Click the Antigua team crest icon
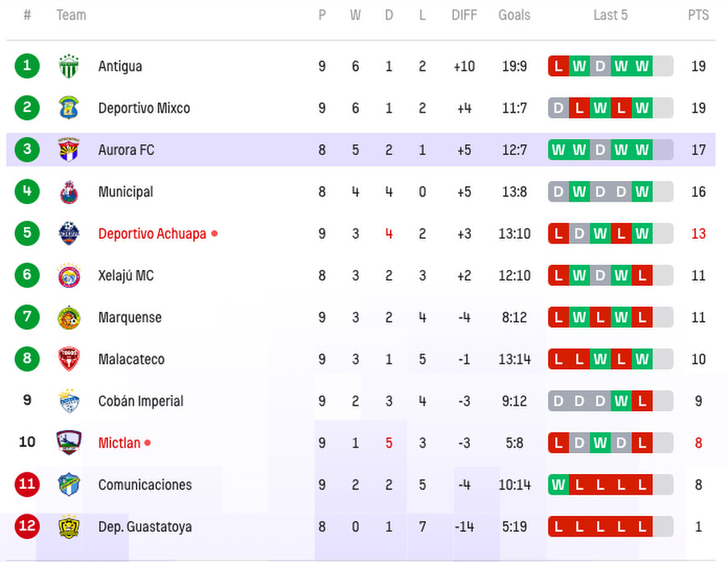Image resolution: width=728 pixels, height=562 pixels. [x=69, y=67]
